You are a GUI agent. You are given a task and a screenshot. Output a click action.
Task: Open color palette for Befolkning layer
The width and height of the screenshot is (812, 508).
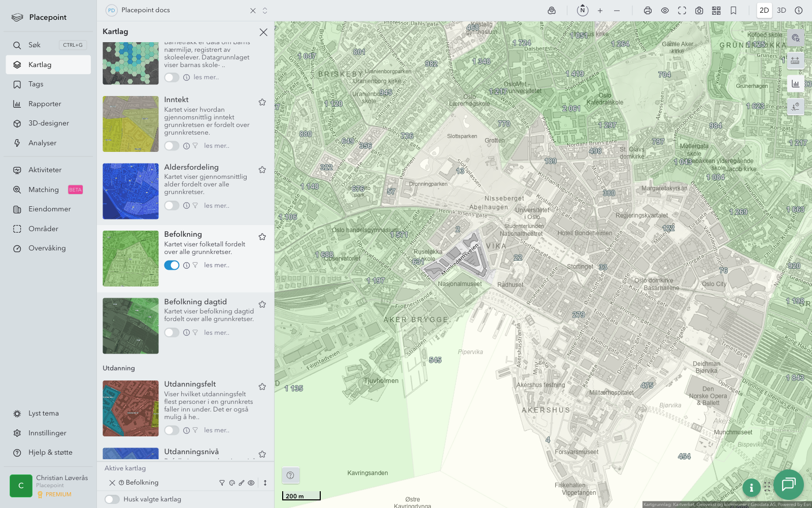pos(232,483)
